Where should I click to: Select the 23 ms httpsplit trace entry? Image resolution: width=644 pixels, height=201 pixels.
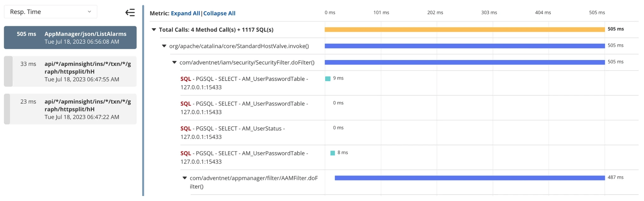click(x=70, y=109)
